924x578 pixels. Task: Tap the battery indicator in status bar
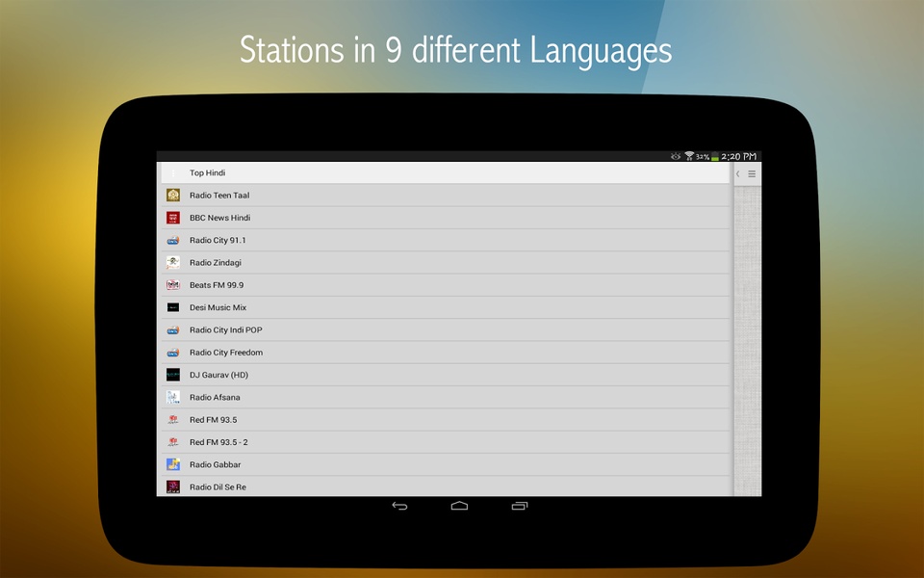click(715, 156)
